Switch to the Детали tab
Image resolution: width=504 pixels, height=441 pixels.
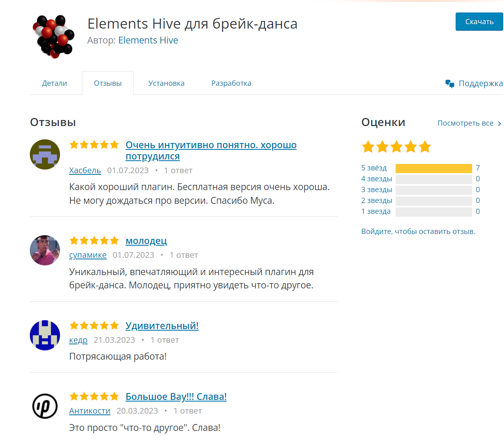click(54, 83)
